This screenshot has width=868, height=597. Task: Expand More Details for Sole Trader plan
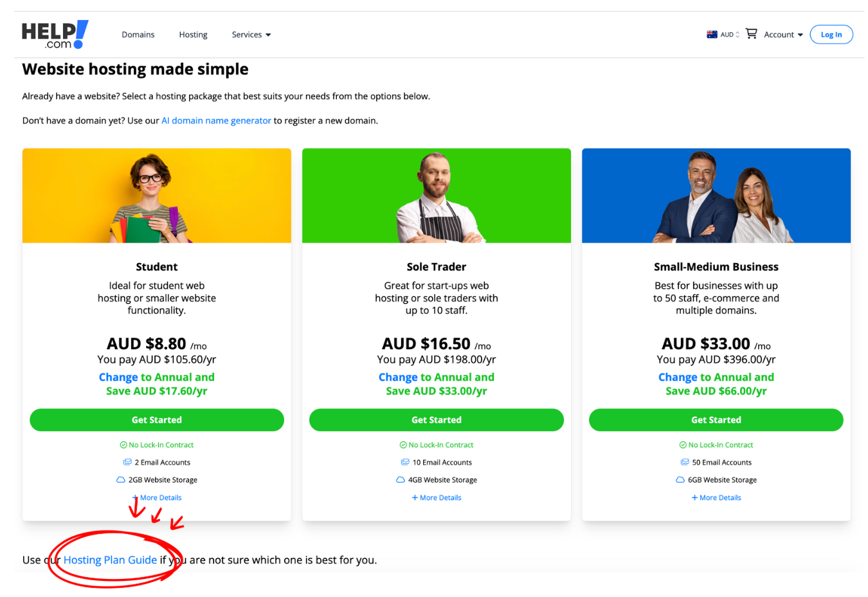tap(437, 497)
